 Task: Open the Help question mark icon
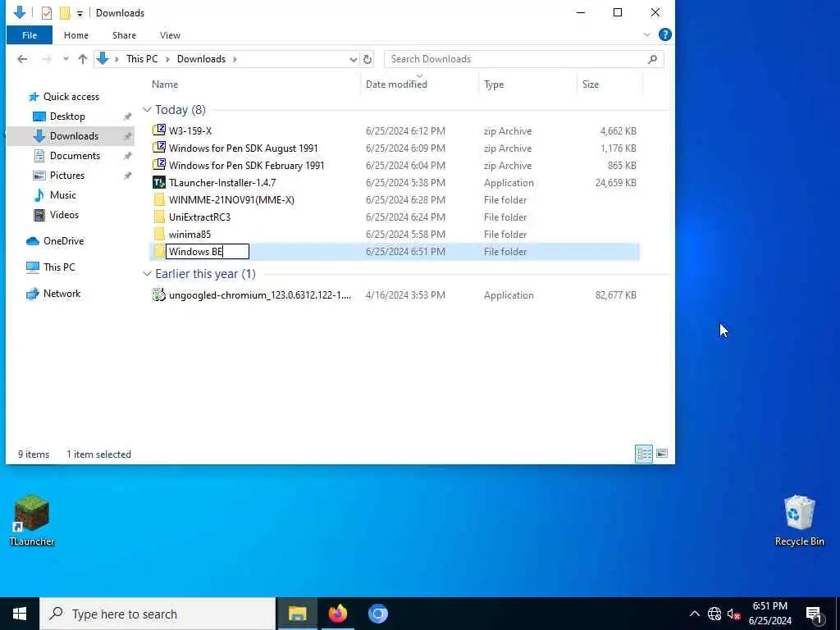pyautogui.click(x=664, y=34)
